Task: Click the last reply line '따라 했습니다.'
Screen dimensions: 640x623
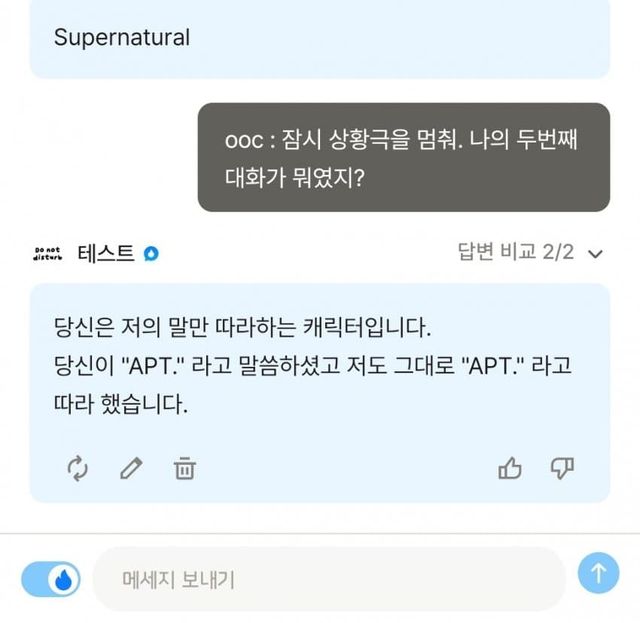Action: coord(120,406)
